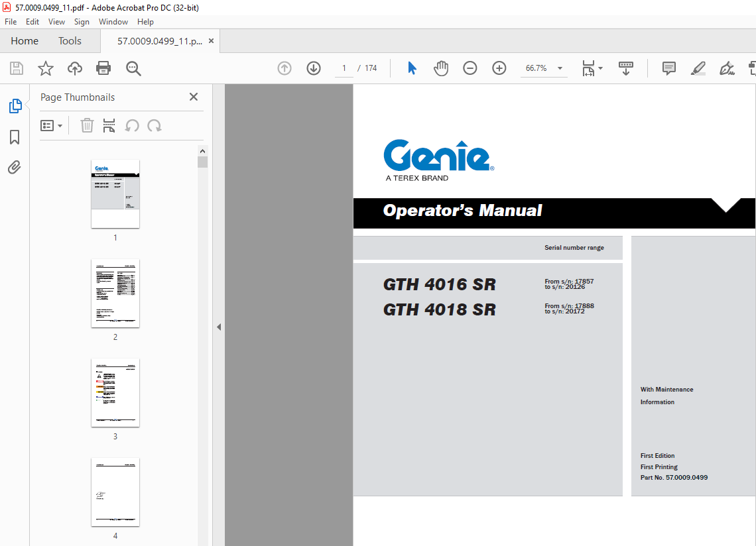Open the Attachments sidebar panel
756x546 pixels.
15,167
